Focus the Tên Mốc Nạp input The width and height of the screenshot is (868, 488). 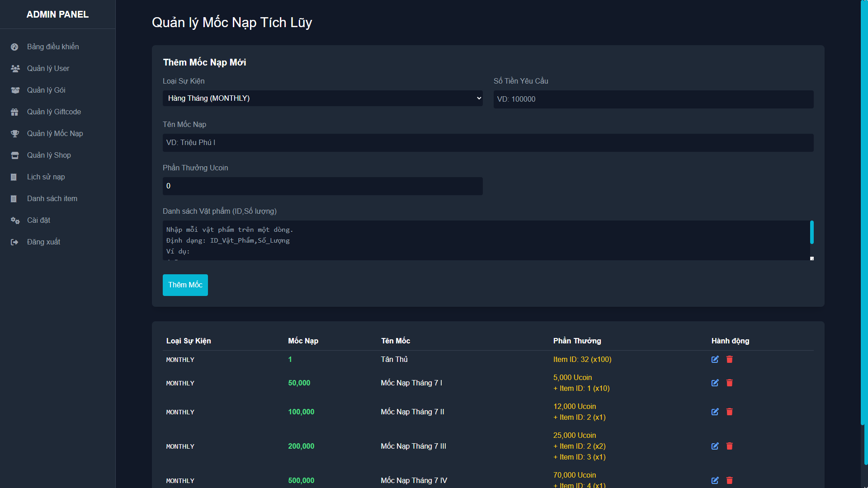488,143
